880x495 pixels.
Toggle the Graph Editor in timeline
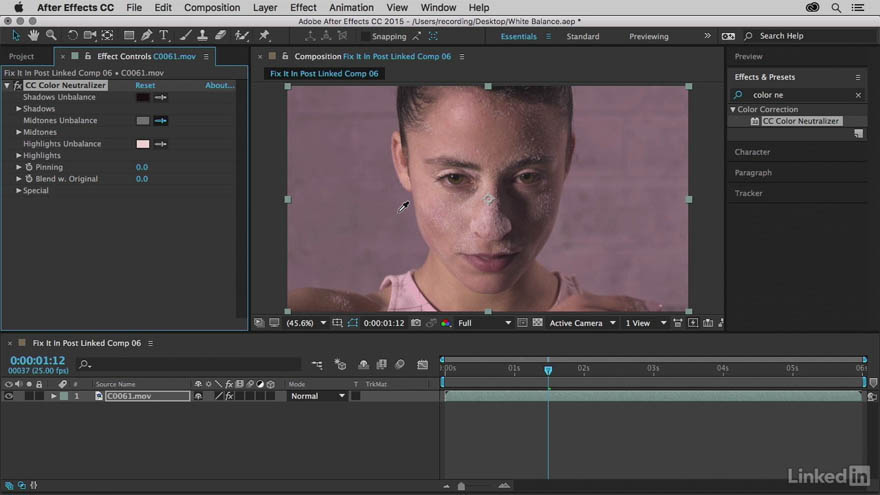(x=423, y=365)
